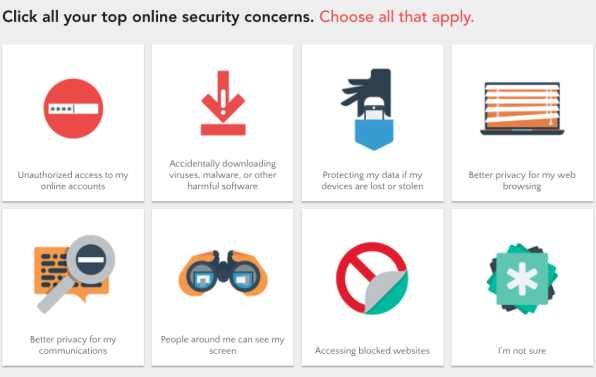Click the red password no-entry icon
The height and width of the screenshot is (377, 596).
click(x=73, y=109)
